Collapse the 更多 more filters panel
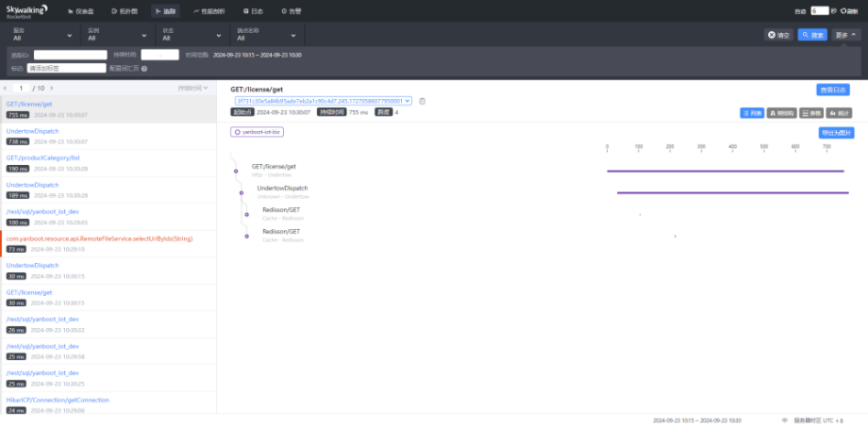Image resolution: width=868 pixels, height=427 pixels. click(846, 35)
